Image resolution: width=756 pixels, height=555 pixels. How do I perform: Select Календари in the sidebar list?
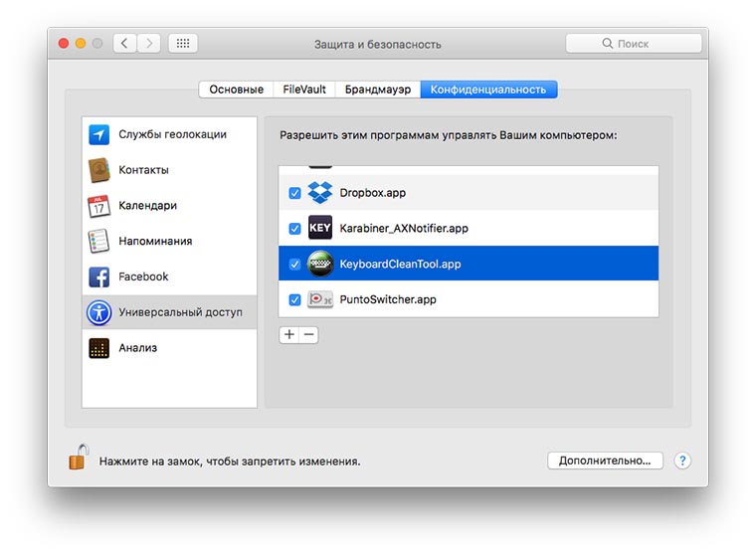pos(169,206)
